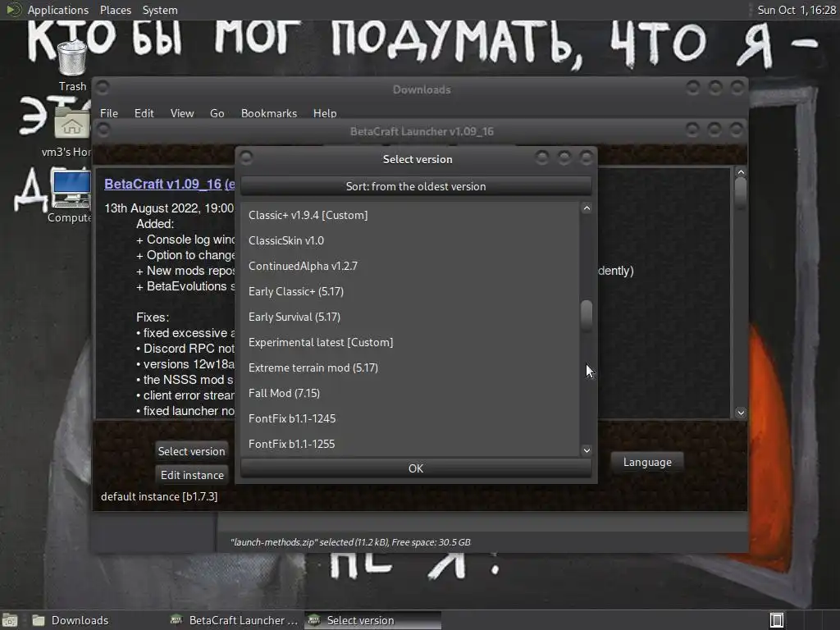This screenshot has width=840, height=630.
Task: Select FontFix b1.1-1255 version
Action: pos(410,444)
